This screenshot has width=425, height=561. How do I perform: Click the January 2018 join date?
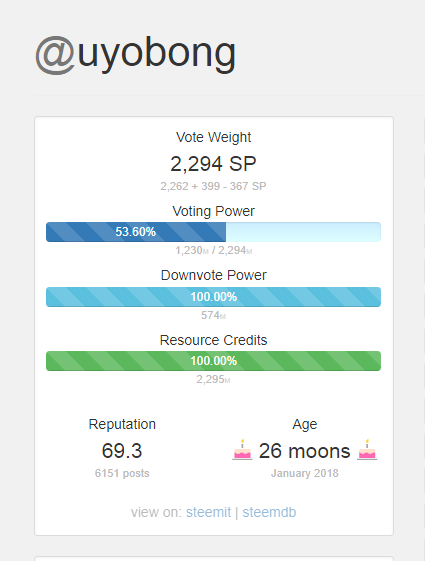(304, 473)
